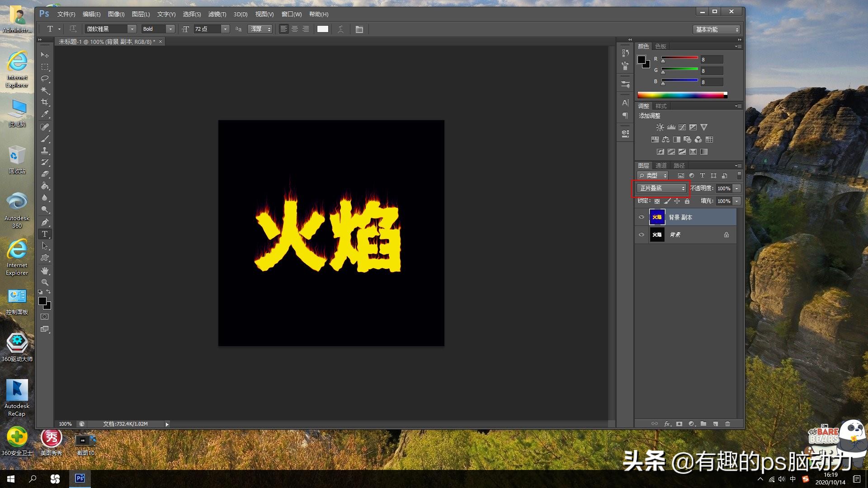
Task: Open the 基本功能 workspace dropdown
Action: click(717, 29)
